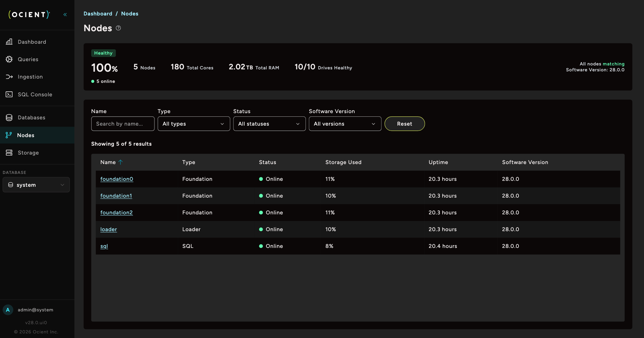The height and width of the screenshot is (338, 644).
Task: Click the Reset filters button
Action: (x=405, y=124)
